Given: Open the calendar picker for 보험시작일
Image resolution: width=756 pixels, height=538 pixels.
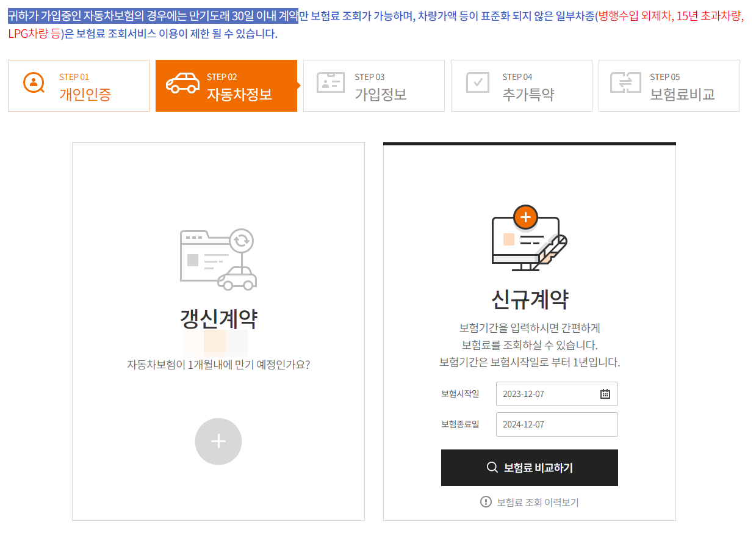Looking at the screenshot, I should coord(605,394).
